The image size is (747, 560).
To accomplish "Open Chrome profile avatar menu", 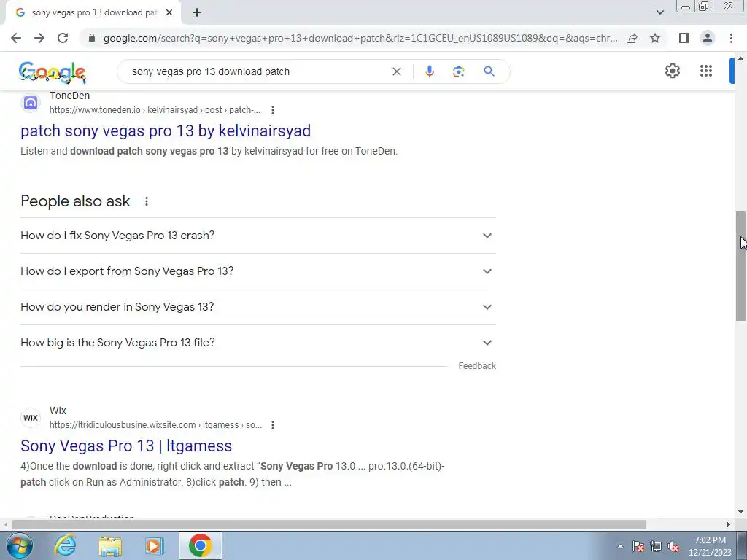I will [x=708, y=38].
